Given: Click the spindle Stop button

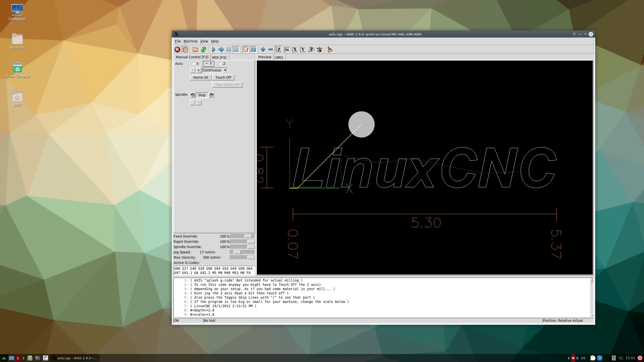Looking at the screenshot, I should (202, 95).
